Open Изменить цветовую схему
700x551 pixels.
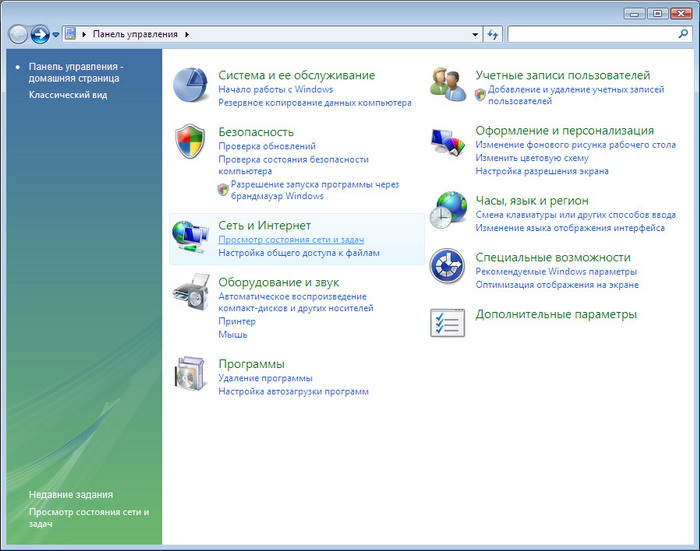pos(532,158)
